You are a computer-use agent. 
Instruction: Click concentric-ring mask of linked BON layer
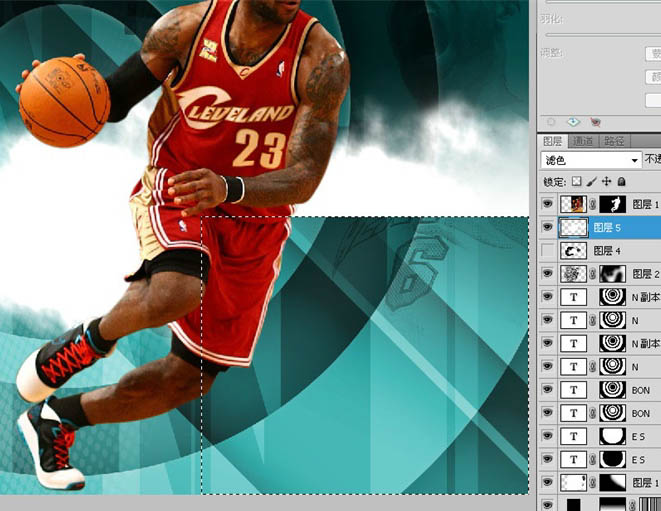click(x=613, y=413)
